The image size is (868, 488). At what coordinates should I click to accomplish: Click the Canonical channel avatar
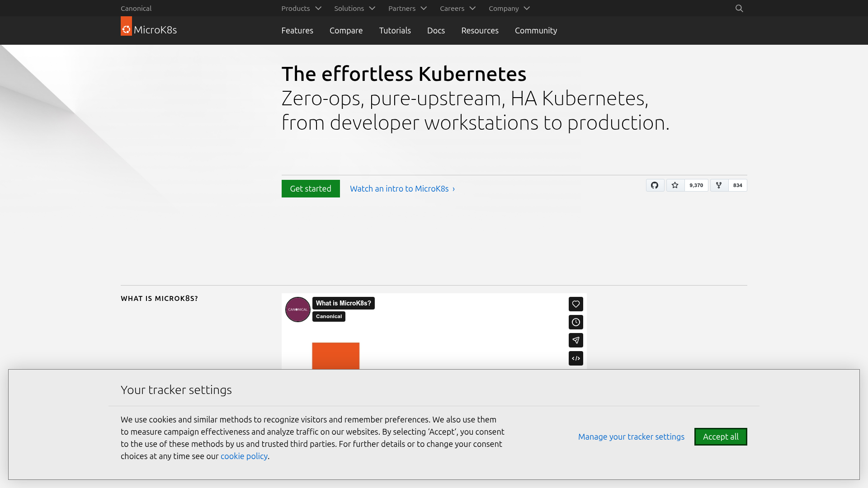297,310
